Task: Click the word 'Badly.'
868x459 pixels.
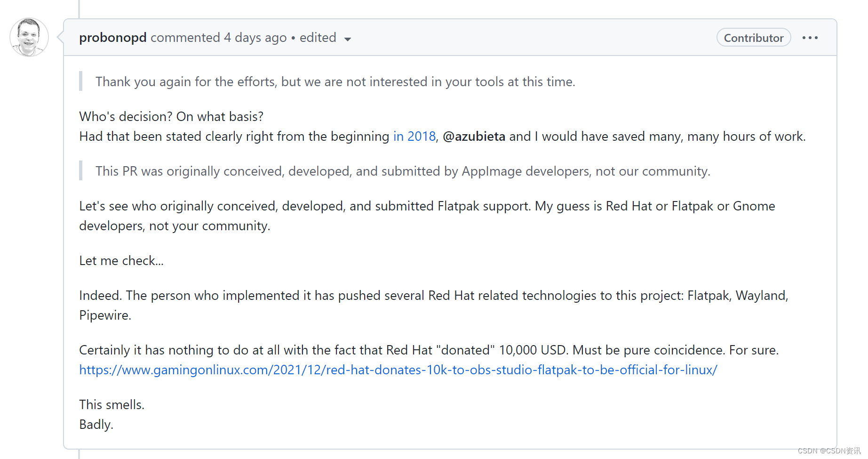Action: point(96,425)
